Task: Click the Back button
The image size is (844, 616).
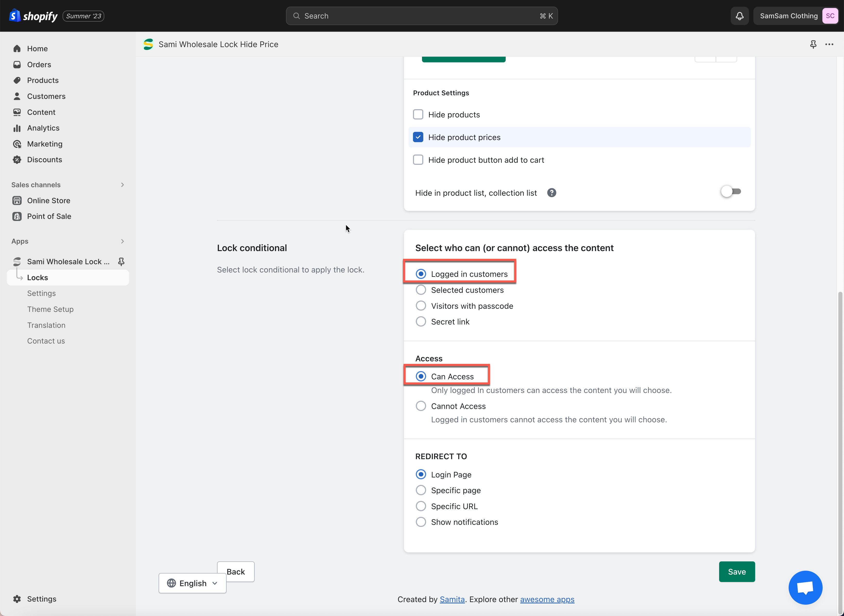Action: 236,572
